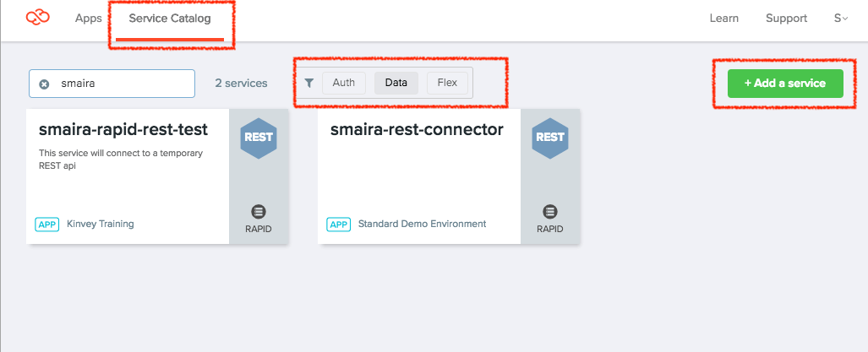
Task: Click REST hexagon icon on smaira-rapid-rest-test
Action: (x=259, y=137)
